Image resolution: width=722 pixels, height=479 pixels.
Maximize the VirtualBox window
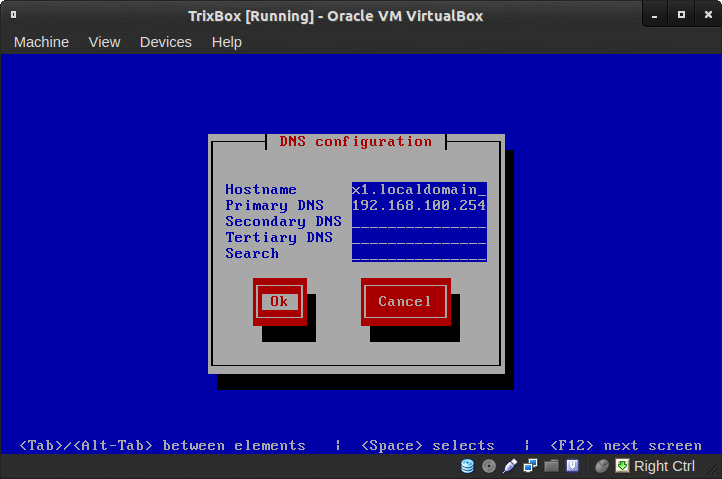tap(681, 15)
